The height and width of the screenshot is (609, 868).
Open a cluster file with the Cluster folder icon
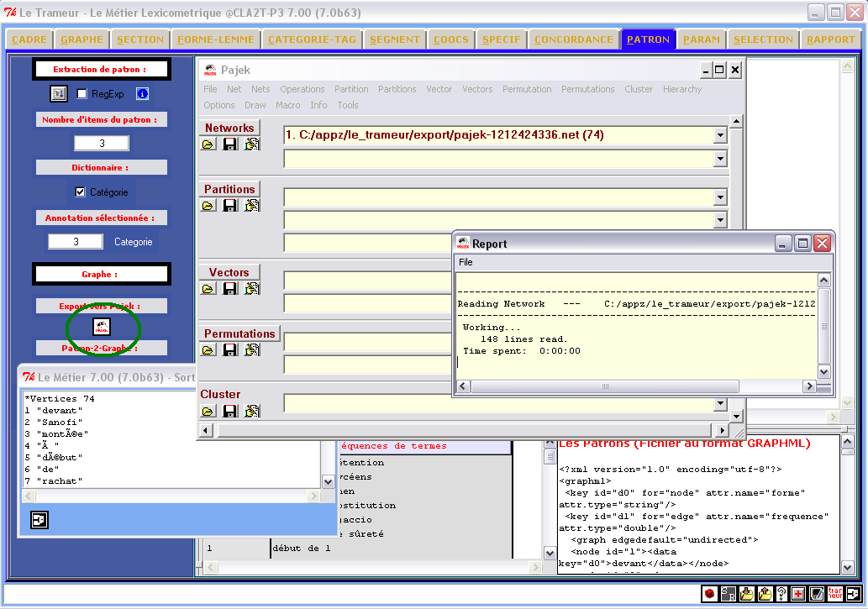pyautogui.click(x=208, y=412)
